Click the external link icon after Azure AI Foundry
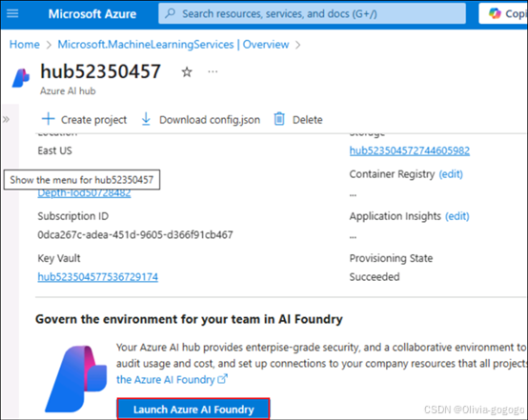Screen dimensions: 528x420 223,379
